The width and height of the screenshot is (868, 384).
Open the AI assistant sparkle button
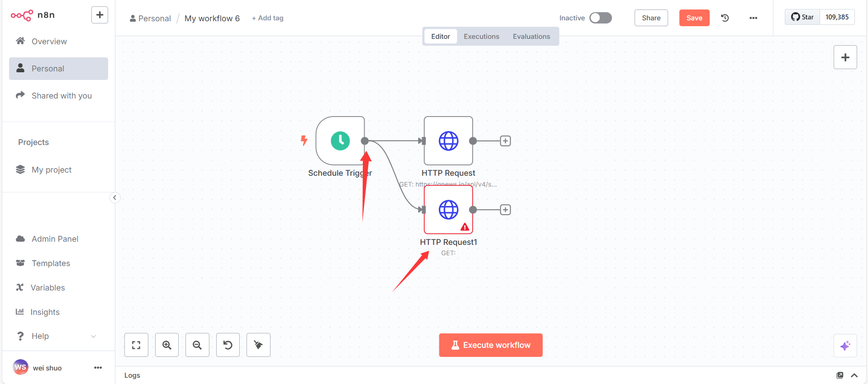[845, 346]
